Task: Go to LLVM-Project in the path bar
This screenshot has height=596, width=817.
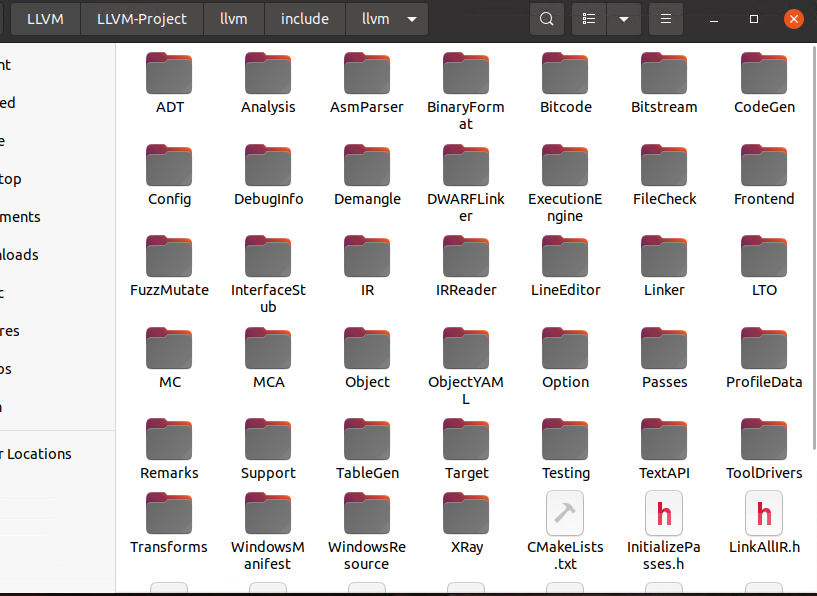Action: pos(142,19)
